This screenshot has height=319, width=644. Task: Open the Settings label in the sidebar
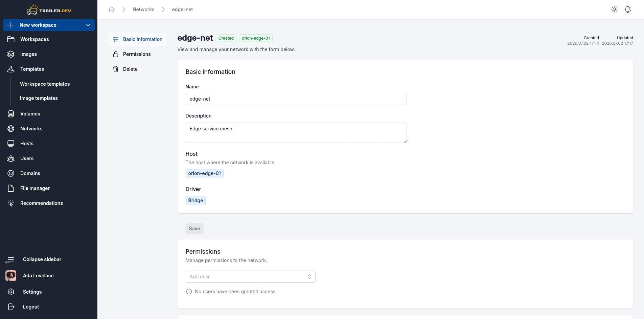[32, 292]
